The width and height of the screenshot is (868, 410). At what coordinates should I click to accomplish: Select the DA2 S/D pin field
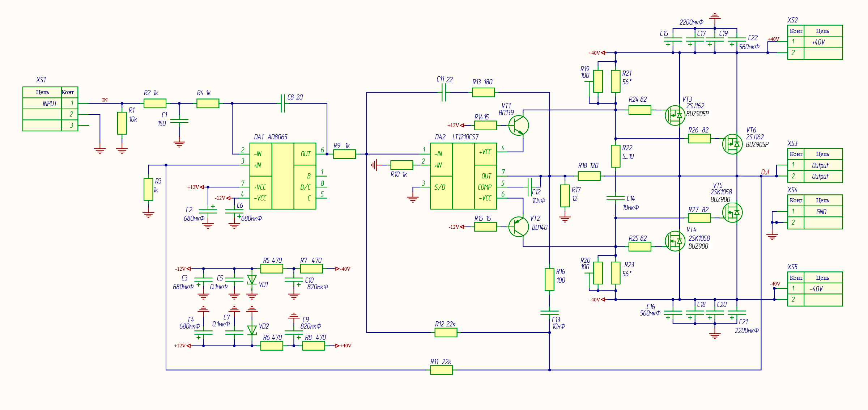[442, 193]
